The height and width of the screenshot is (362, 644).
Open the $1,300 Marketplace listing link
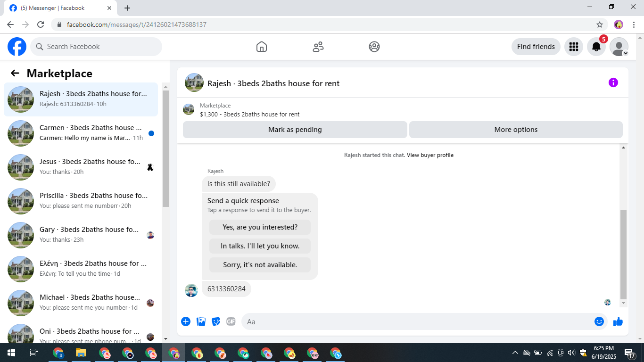coord(249,114)
